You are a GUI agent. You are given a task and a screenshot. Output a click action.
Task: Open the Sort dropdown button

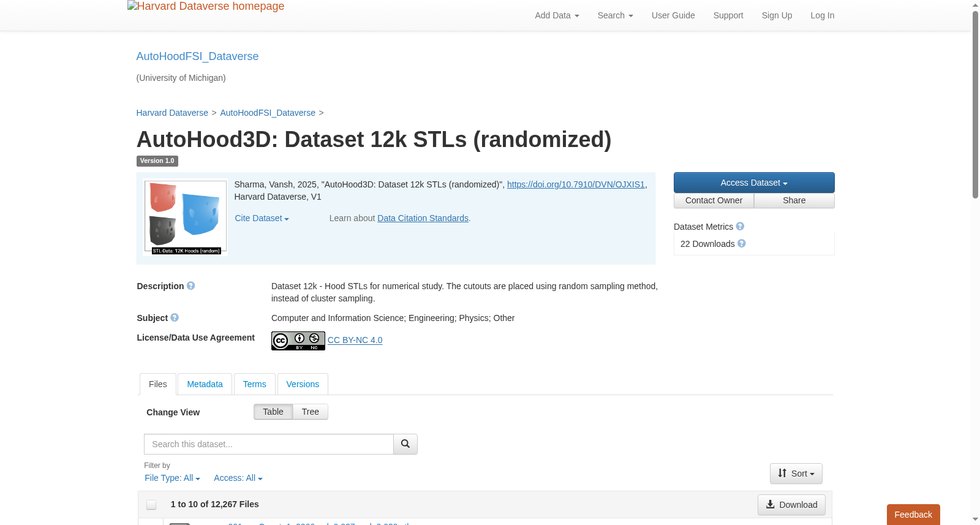tap(796, 474)
